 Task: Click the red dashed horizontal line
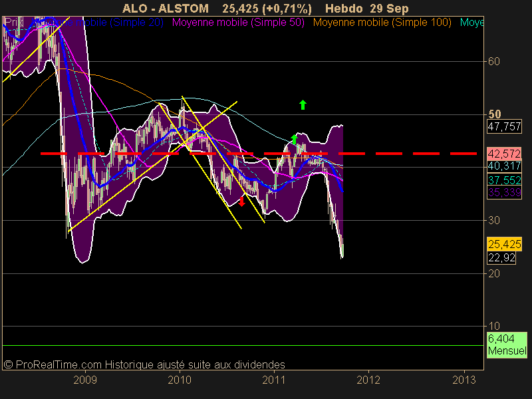259,154
